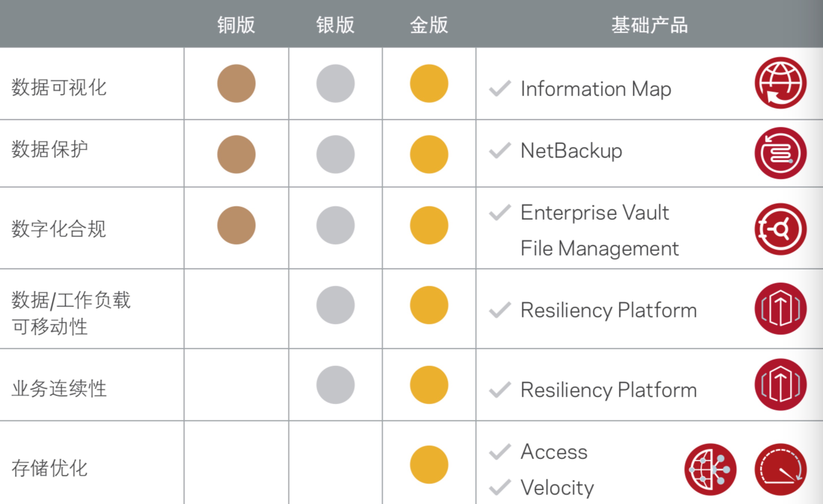The height and width of the screenshot is (504, 823).
Task: Click gold dot in 存储优化 row
Action: click(429, 465)
